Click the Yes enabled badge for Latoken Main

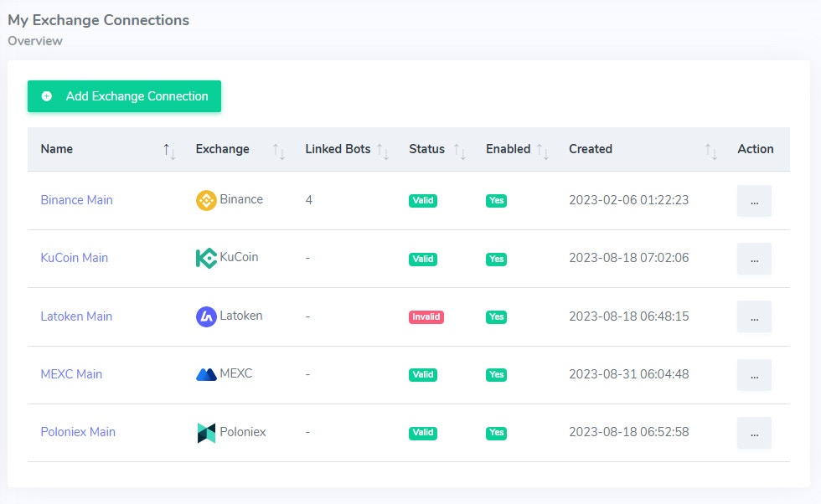496,316
